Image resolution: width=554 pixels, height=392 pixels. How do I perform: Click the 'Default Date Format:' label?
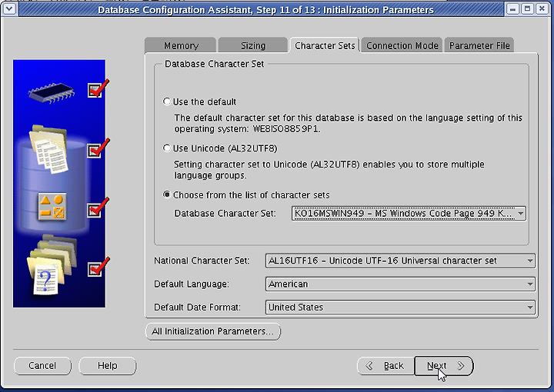(197, 307)
